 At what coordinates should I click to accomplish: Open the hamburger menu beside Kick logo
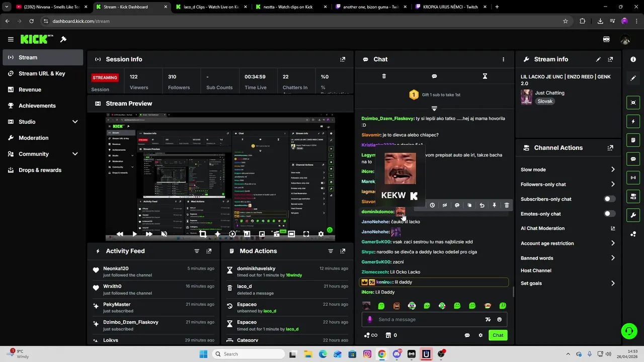tap(11, 39)
